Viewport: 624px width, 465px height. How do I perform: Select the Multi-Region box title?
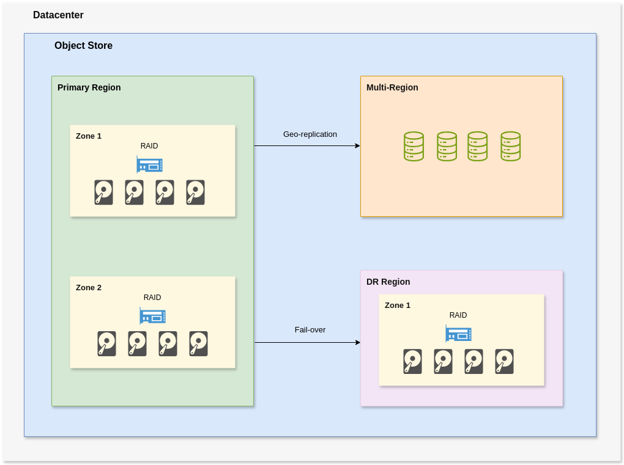pos(392,88)
